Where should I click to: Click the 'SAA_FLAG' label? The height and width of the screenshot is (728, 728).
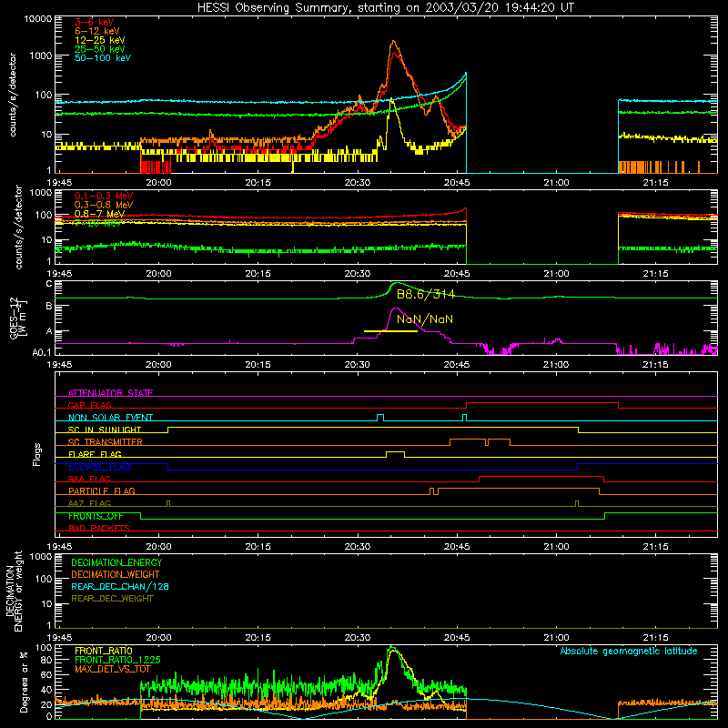89,479
